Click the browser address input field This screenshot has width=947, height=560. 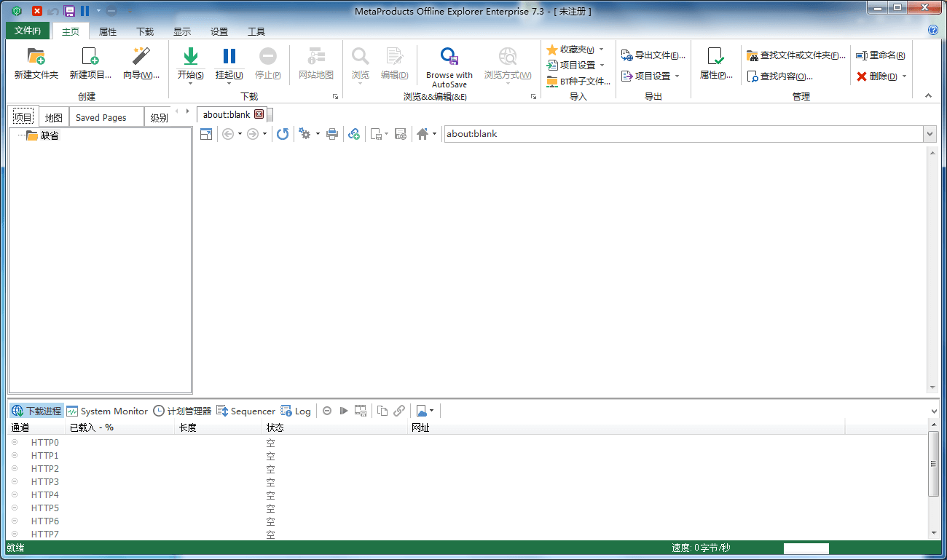pos(683,134)
